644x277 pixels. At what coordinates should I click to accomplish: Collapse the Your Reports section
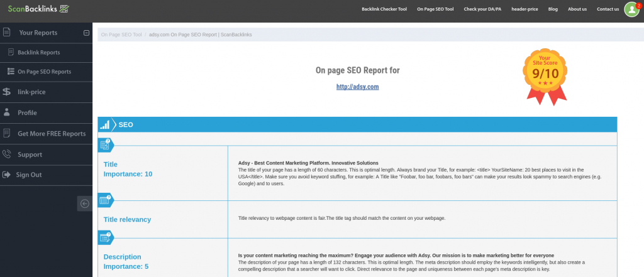coord(86,33)
